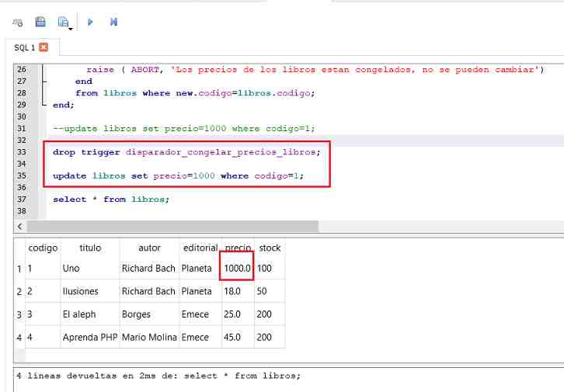The height and width of the screenshot is (392, 564).
Task: Click the 'end;' statement on line 29
Action: [x=63, y=105]
